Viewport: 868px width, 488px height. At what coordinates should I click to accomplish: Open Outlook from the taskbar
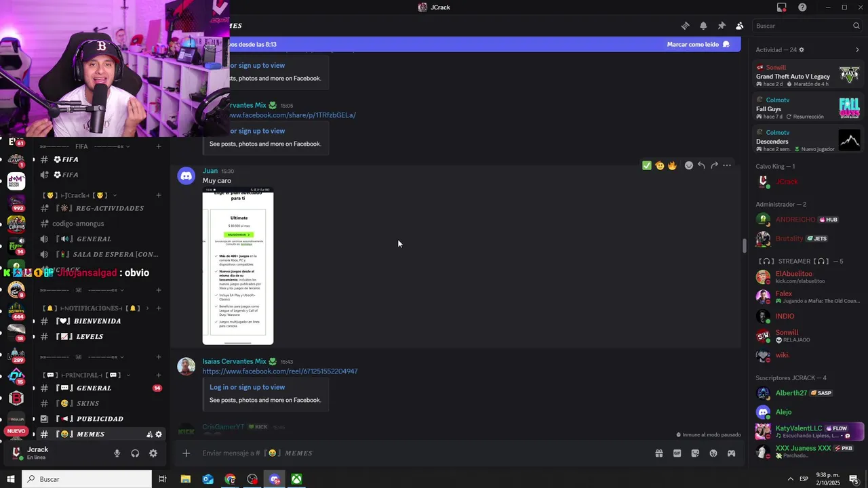208,479
